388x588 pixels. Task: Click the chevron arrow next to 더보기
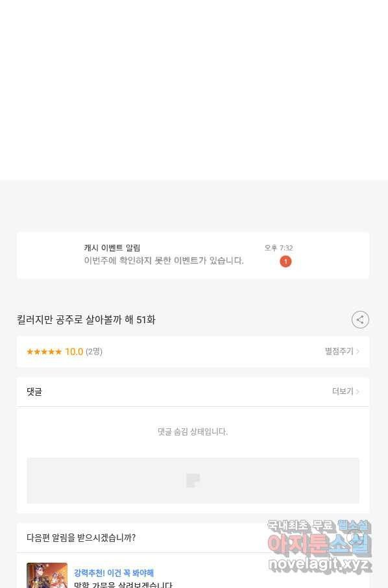358,391
